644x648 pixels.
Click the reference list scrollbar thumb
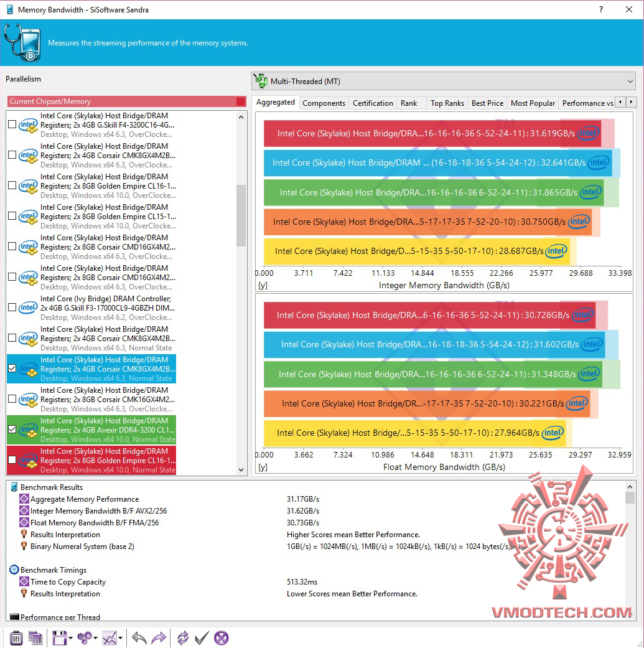[x=241, y=215]
